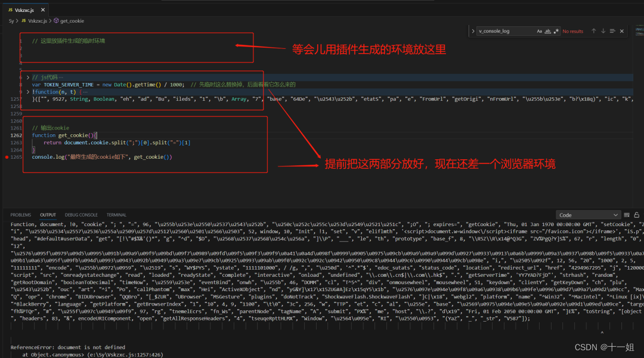
Task: Click the 输出cookie comment on line 1261
Action: pyautogui.click(x=51, y=128)
